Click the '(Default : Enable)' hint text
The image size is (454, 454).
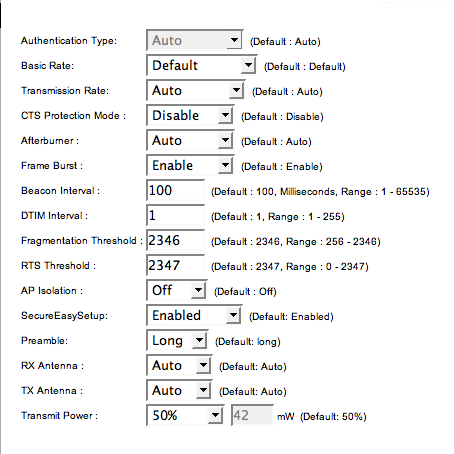point(282,167)
